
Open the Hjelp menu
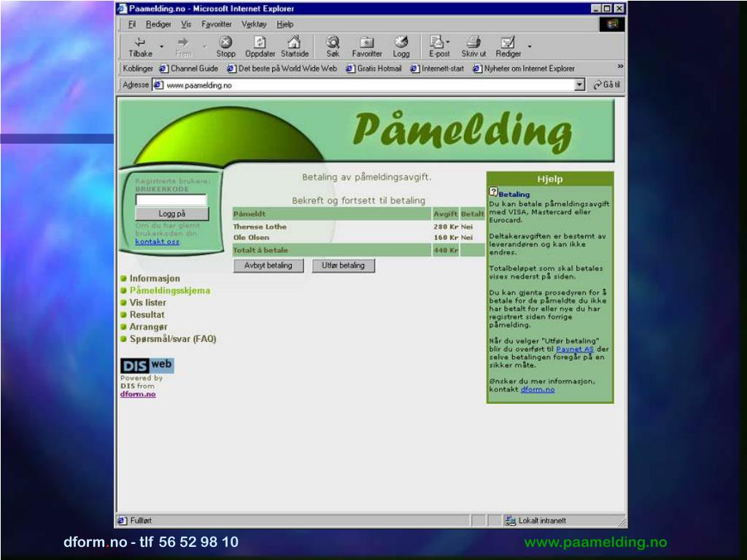tap(285, 24)
